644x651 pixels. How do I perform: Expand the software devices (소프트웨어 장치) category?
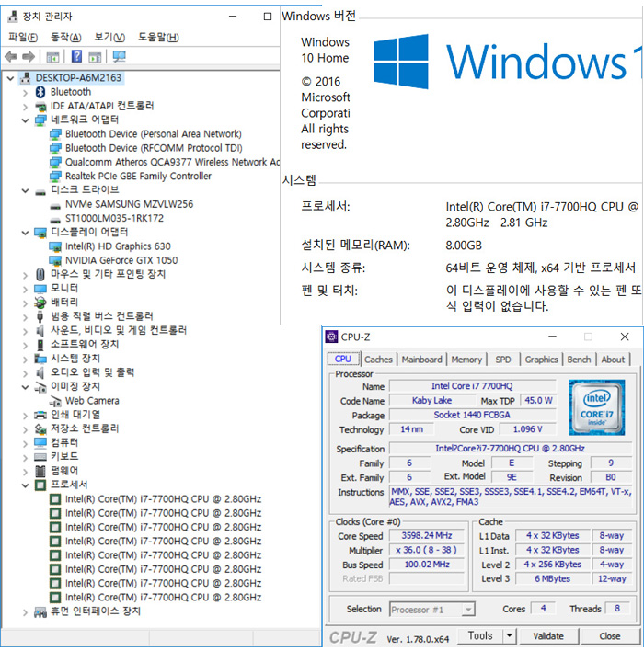click(26, 345)
